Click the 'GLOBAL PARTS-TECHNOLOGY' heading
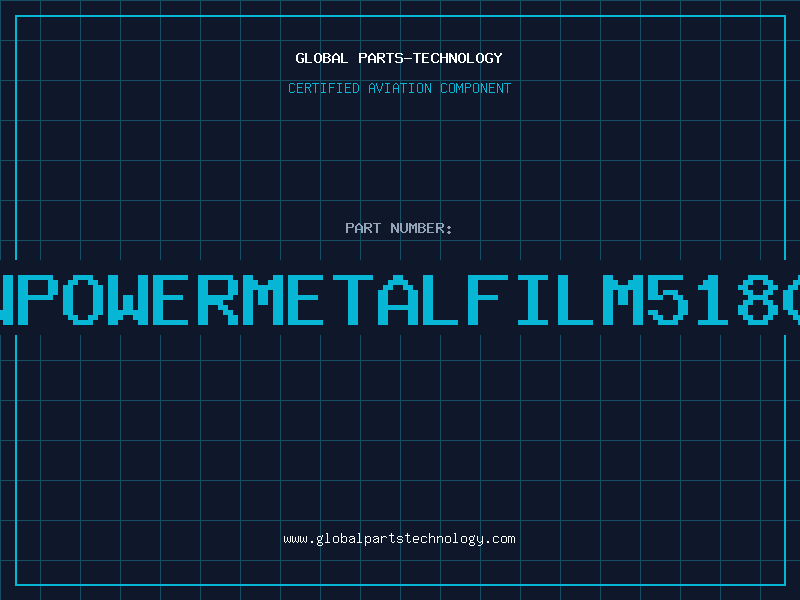 point(399,58)
